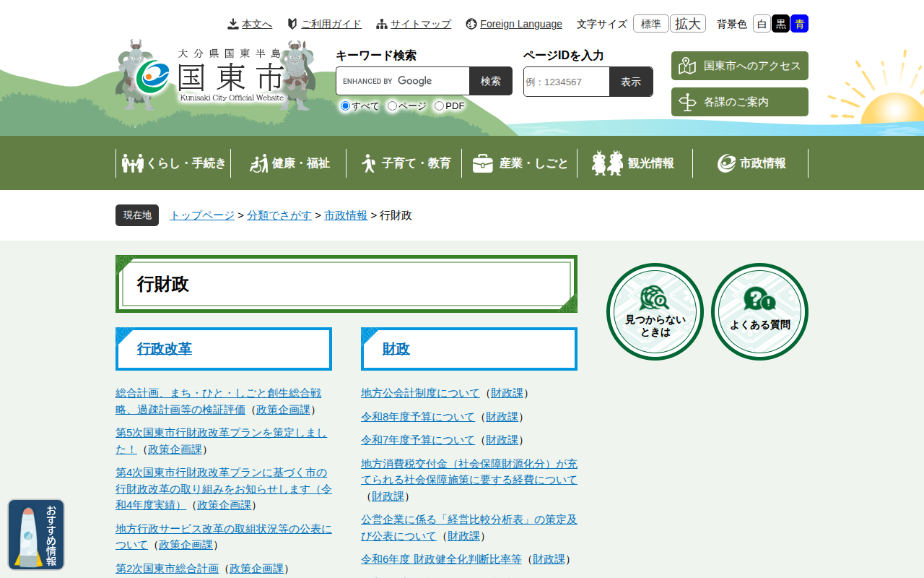Open the 観光情報 menu

point(635,163)
